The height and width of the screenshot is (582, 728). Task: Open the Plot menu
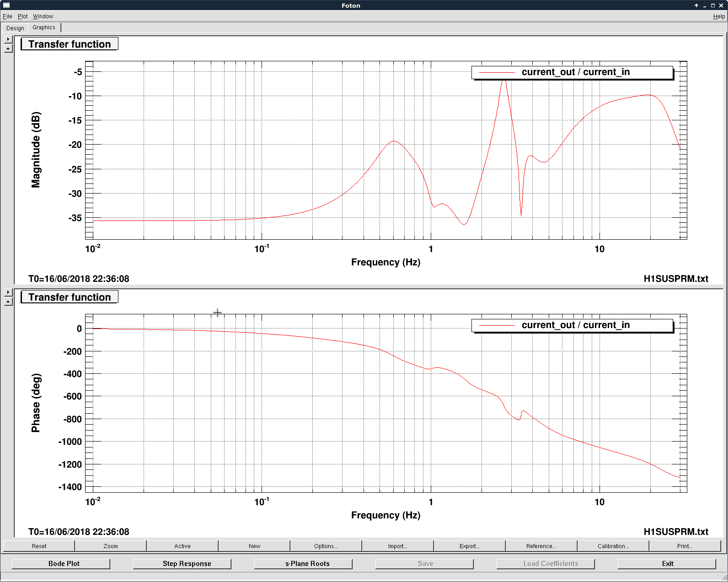(22, 16)
